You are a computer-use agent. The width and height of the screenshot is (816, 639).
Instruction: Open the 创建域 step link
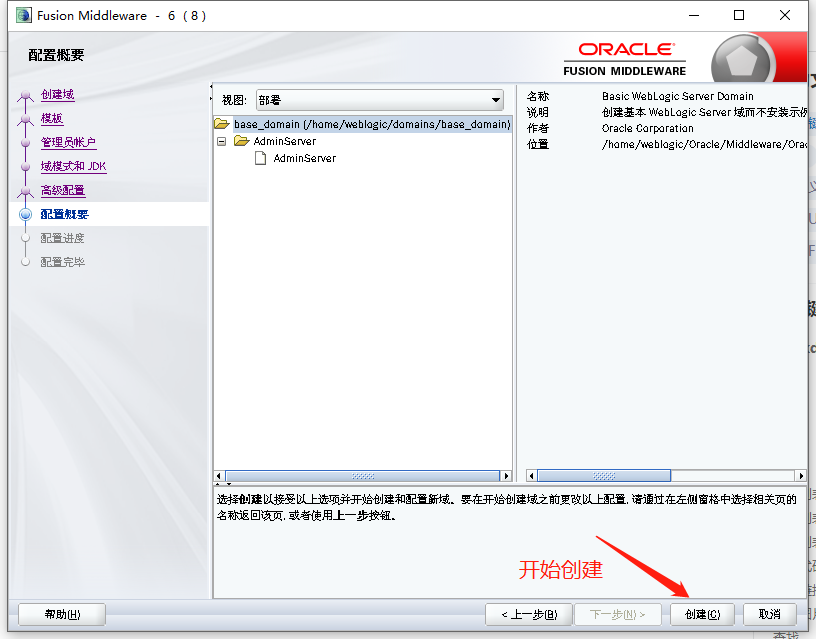point(59,94)
